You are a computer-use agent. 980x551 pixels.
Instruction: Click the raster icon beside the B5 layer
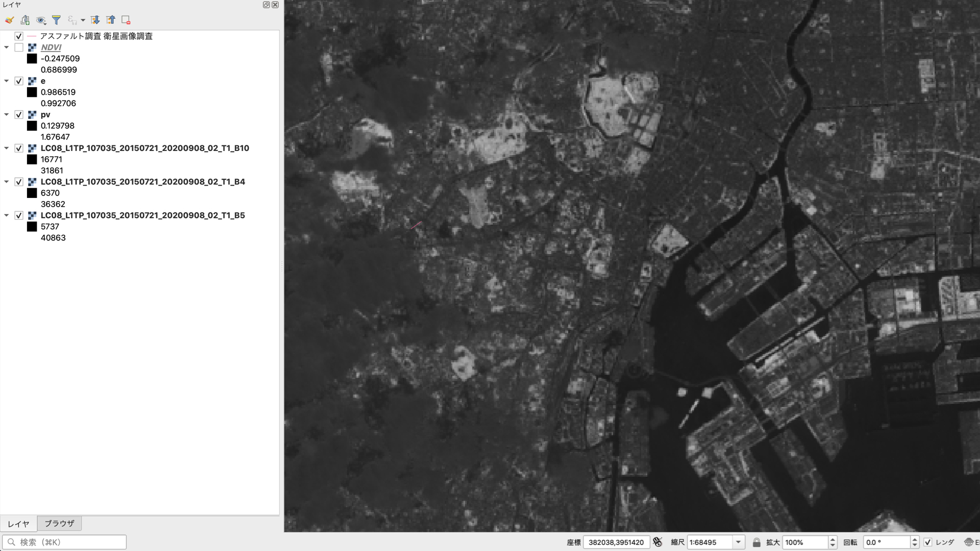pos(32,216)
